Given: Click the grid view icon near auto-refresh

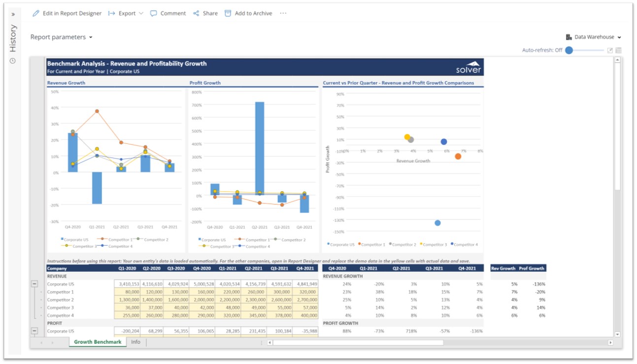Looking at the screenshot, I should 618,50.
